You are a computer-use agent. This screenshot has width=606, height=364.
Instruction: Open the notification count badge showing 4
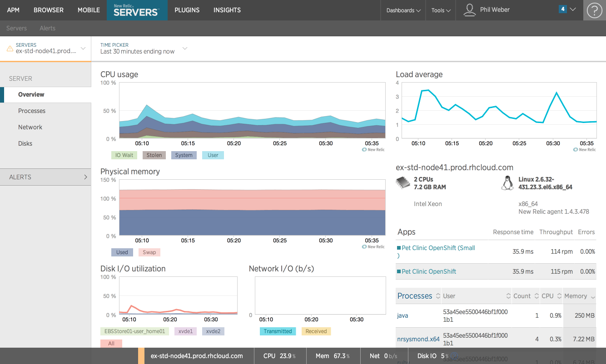coord(563,9)
